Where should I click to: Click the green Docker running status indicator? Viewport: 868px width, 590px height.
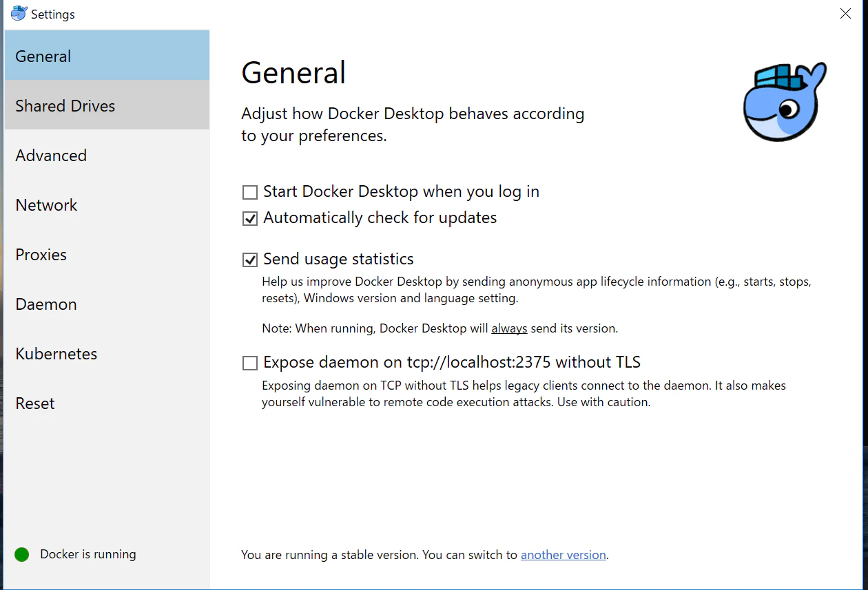click(22, 554)
